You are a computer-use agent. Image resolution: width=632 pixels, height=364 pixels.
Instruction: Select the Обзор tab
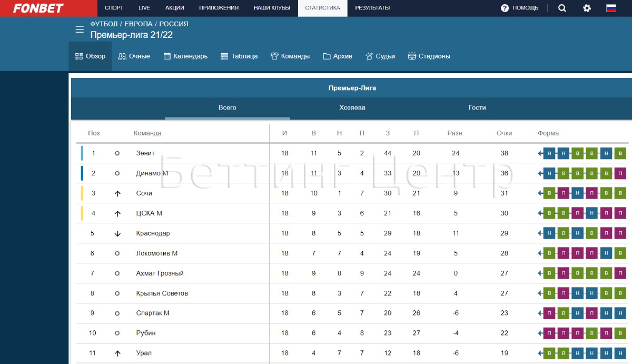[90, 56]
